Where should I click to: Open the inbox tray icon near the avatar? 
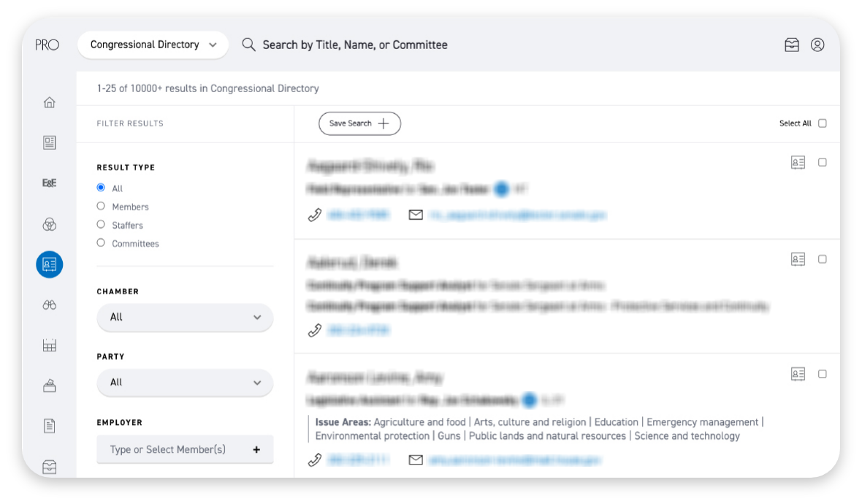pyautogui.click(x=792, y=45)
